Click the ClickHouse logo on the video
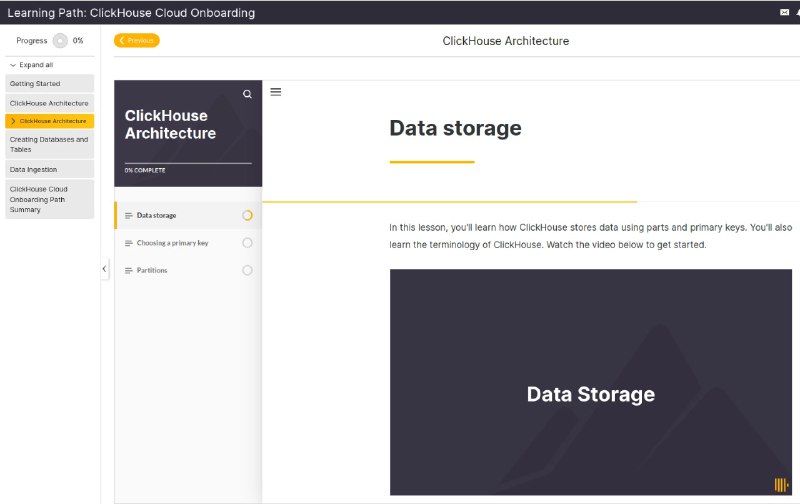This screenshot has width=800, height=504. coord(781,485)
